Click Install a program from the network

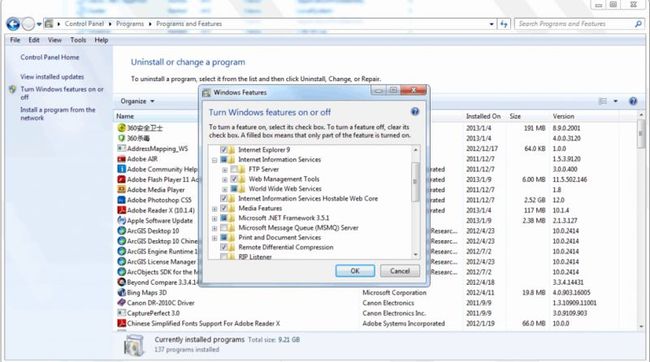pos(58,114)
